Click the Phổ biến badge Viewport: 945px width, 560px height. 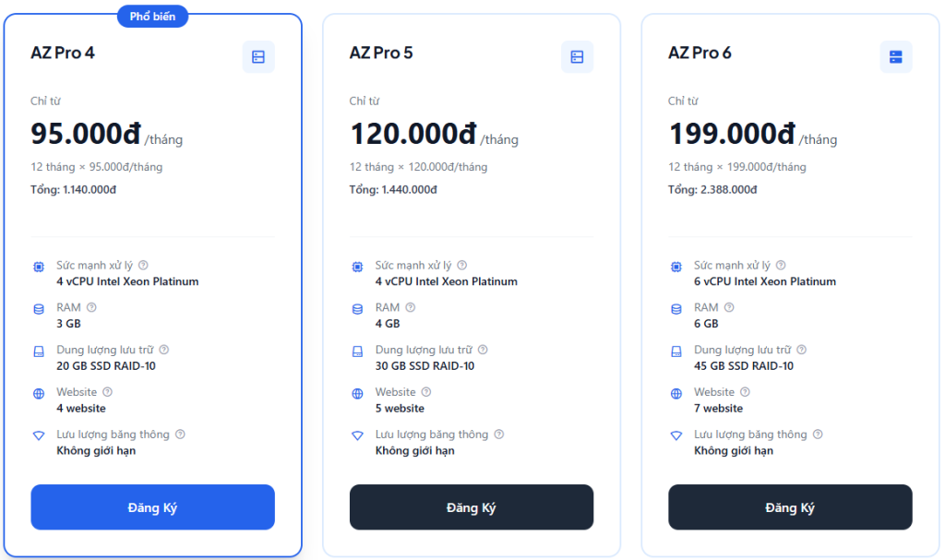(152, 16)
